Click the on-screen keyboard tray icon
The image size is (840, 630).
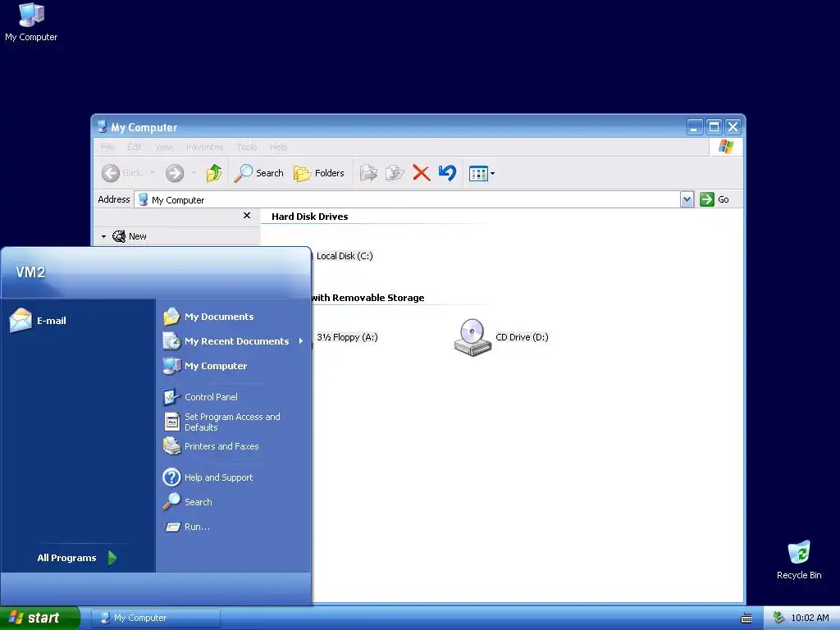(x=746, y=619)
